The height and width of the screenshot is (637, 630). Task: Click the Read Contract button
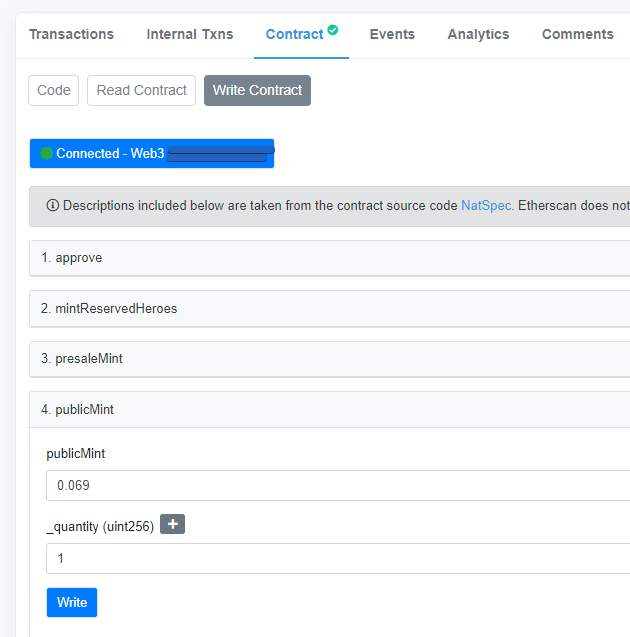point(141,90)
